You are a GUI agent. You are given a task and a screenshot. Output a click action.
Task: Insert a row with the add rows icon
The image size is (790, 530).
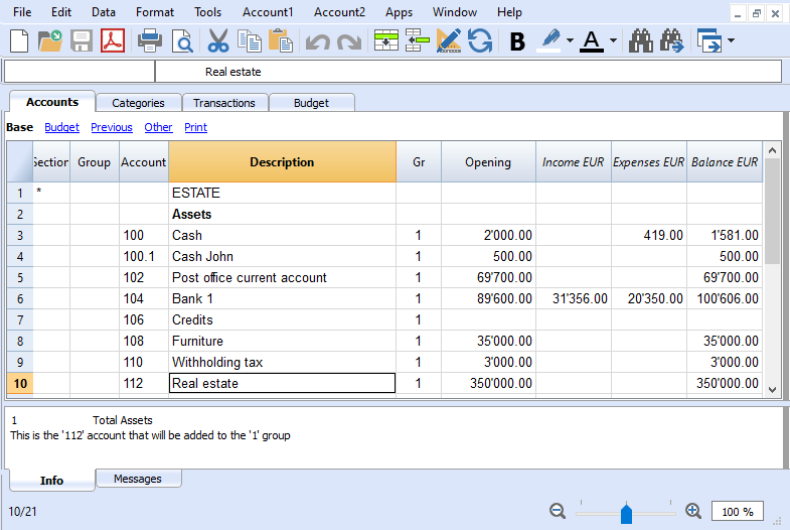point(386,41)
